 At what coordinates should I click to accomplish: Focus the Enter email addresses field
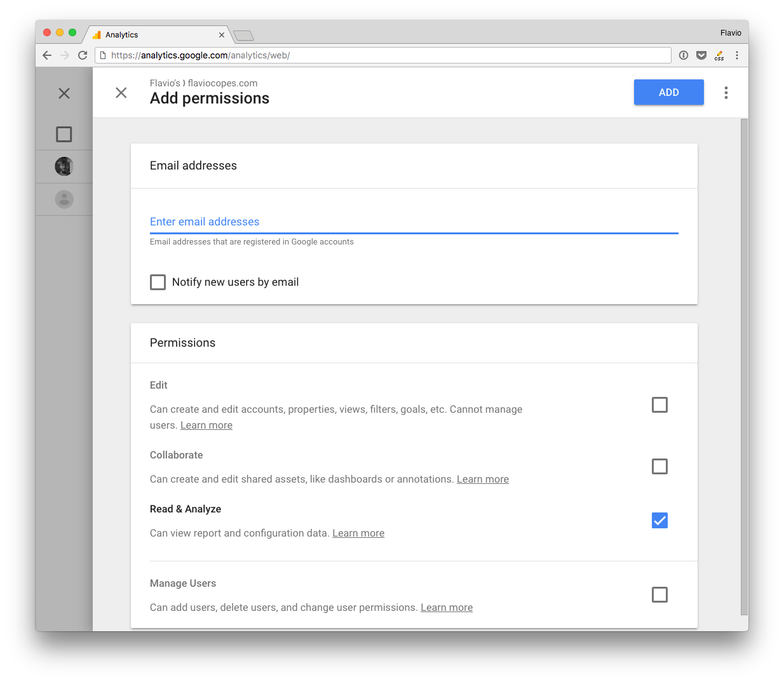[x=414, y=222]
